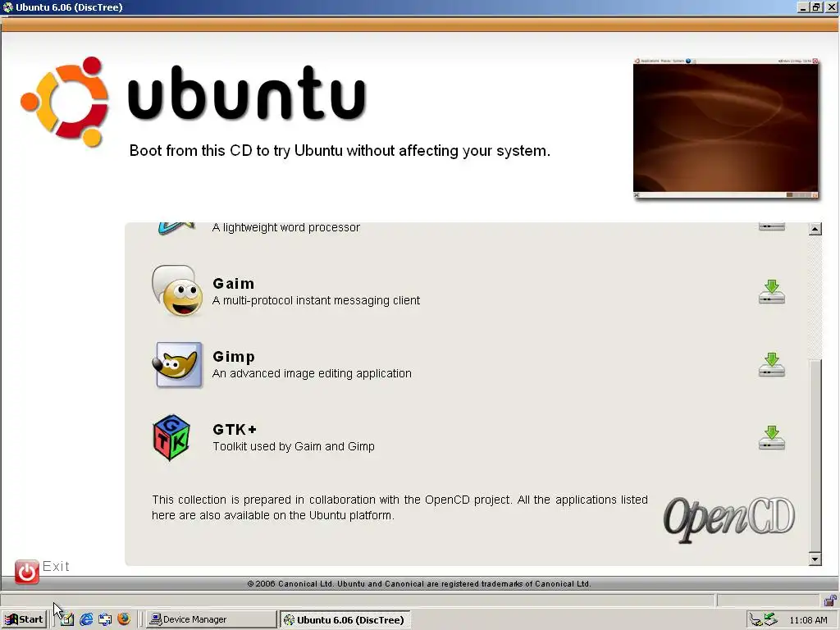Open the first quick launch notepad icon
Viewport: 840px width, 630px height.
click(67, 619)
